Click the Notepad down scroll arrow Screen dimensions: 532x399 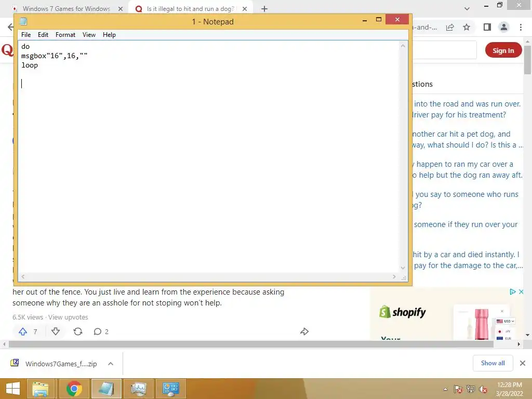[x=403, y=268]
